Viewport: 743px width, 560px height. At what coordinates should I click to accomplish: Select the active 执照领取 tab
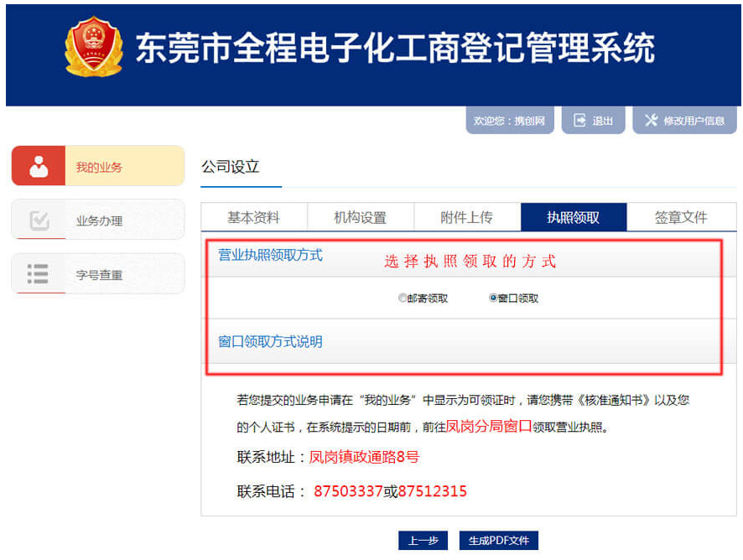pos(574,216)
